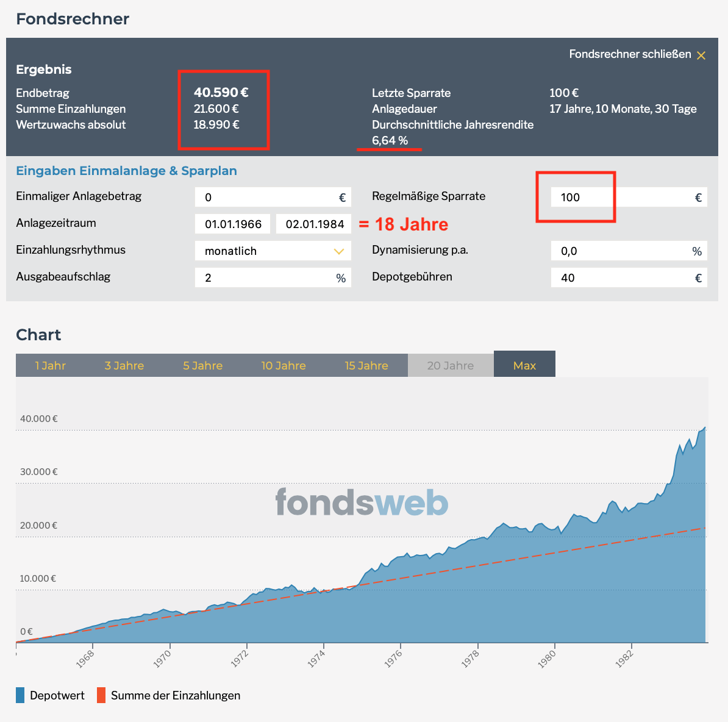Click the 1982 x-axis label
Viewport: 728px width, 722px height.
624,659
